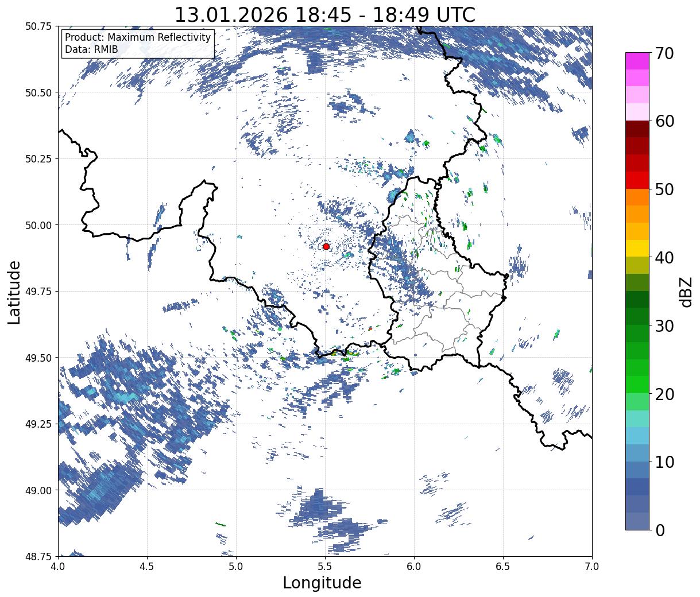Image resolution: width=700 pixels, height=597 pixels.
Task: Click the dark red swatch just below 60 dBZ
Action: coord(637,129)
